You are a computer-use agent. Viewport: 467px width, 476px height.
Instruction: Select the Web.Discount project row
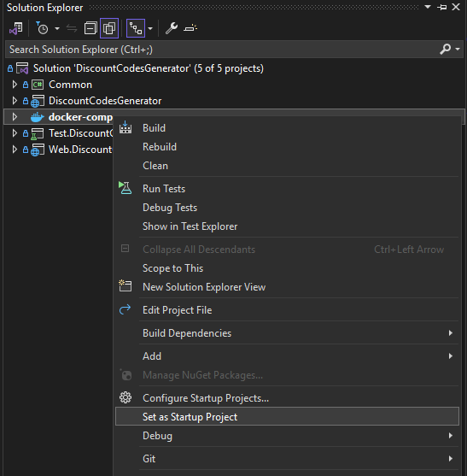[x=80, y=150]
